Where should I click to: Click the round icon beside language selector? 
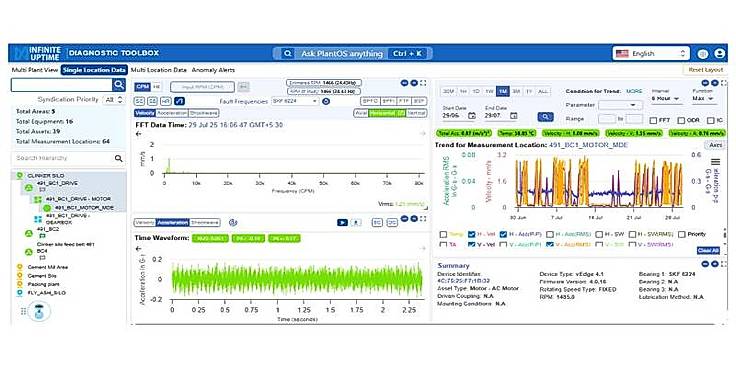click(702, 54)
